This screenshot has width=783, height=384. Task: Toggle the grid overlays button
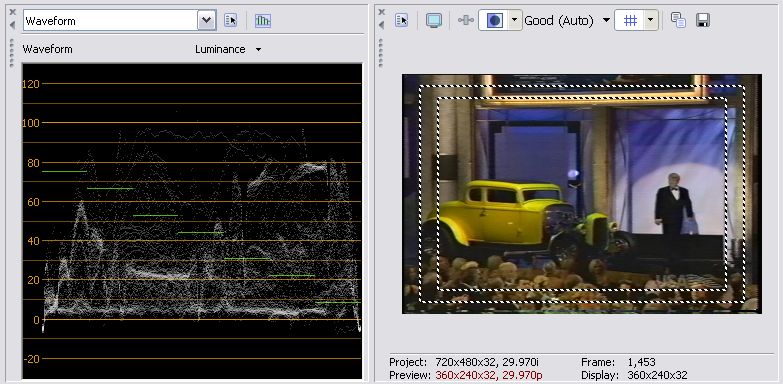tap(630, 20)
